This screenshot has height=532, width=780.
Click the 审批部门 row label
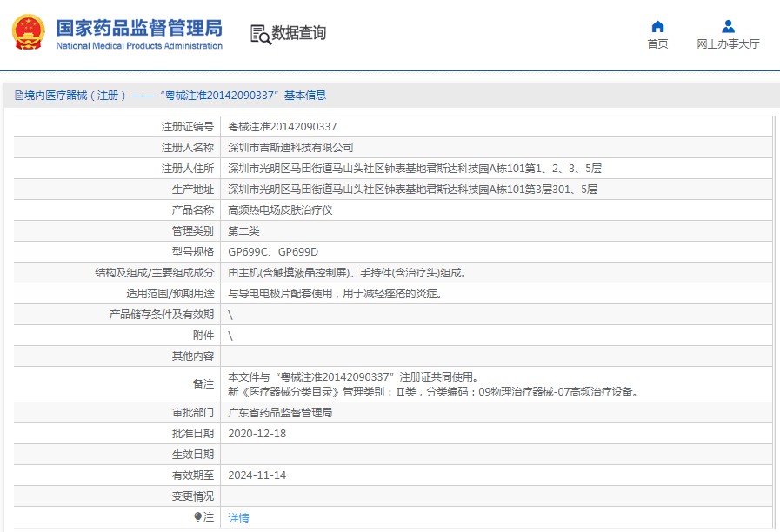tap(193, 413)
